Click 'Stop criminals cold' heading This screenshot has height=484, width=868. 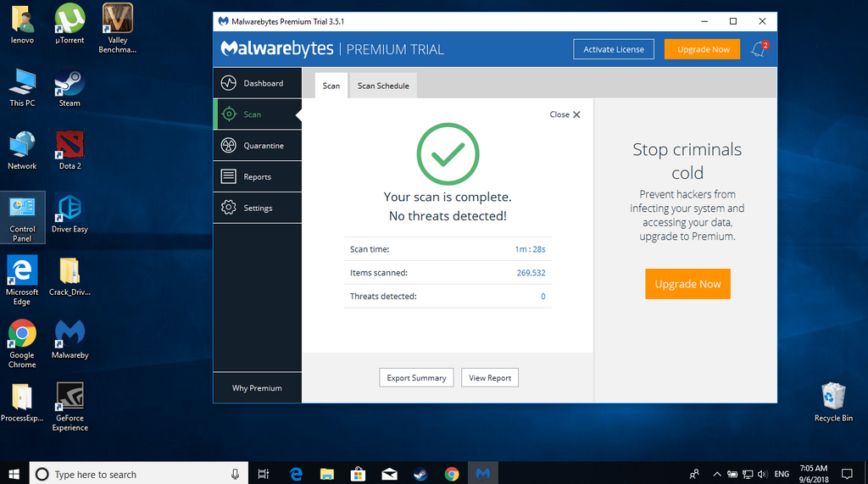coord(687,161)
